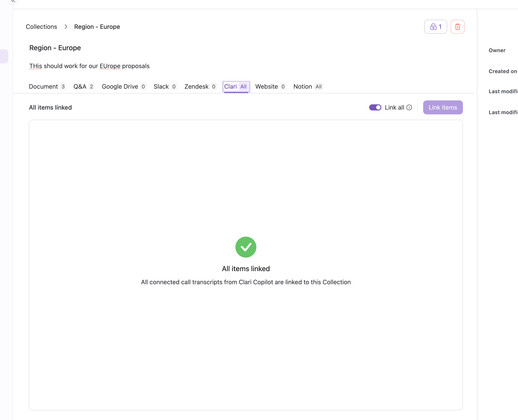The width and height of the screenshot is (518, 420).
Task: Switch to the Slack tab
Action: 165,87
